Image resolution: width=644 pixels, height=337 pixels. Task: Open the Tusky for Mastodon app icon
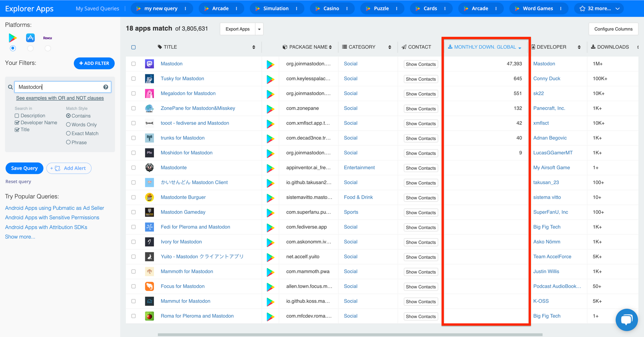[149, 78]
